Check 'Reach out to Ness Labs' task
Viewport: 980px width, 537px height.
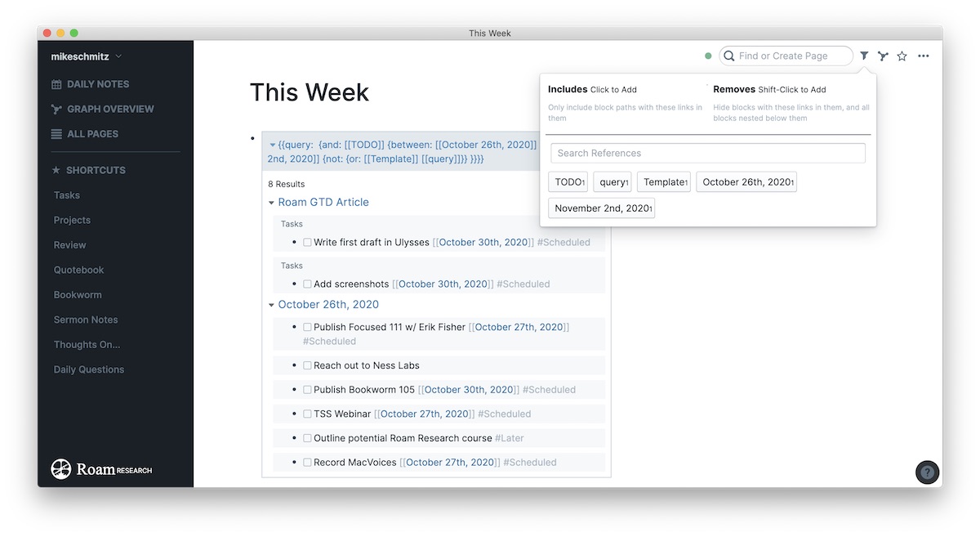(307, 365)
